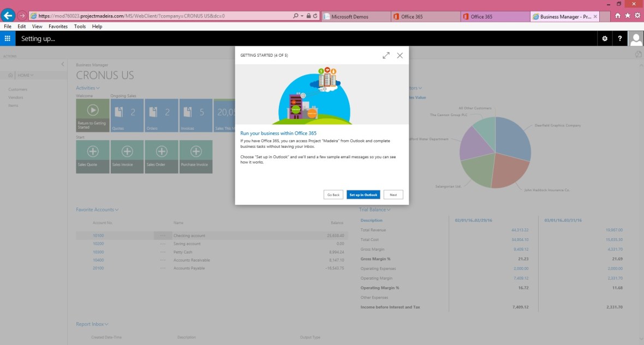The image size is (644, 345).
Task: Expand the Activities dropdown chevron
Action: pyautogui.click(x=98, y=88)
